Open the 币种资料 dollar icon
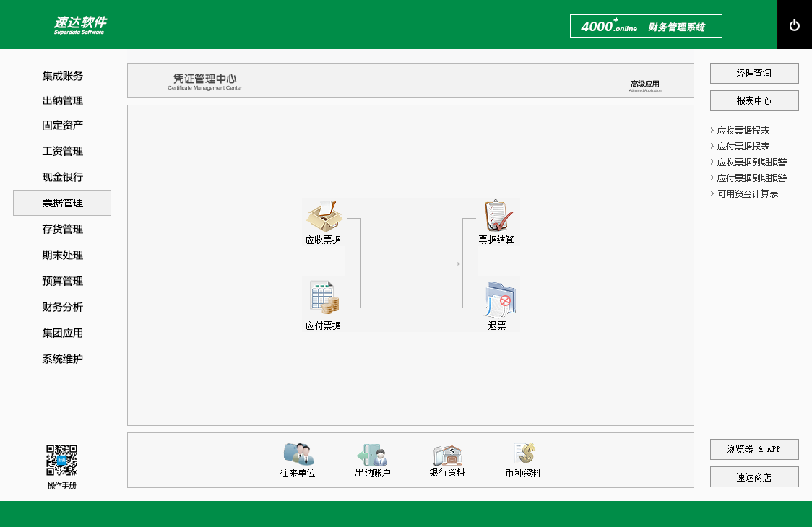This screenshot has height=527, width=812. [524, 454]
